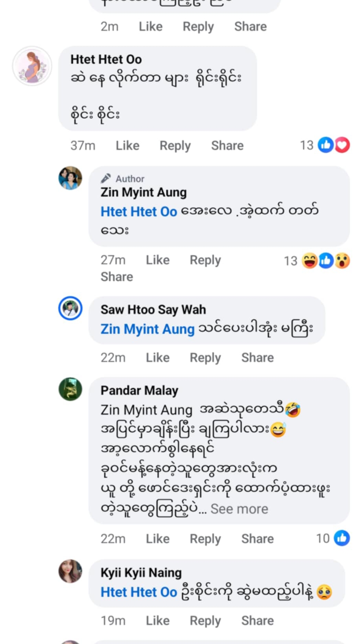Reply to Pandar Malay's comment
This screenshot has width=362, height=644.
[205, 539]
